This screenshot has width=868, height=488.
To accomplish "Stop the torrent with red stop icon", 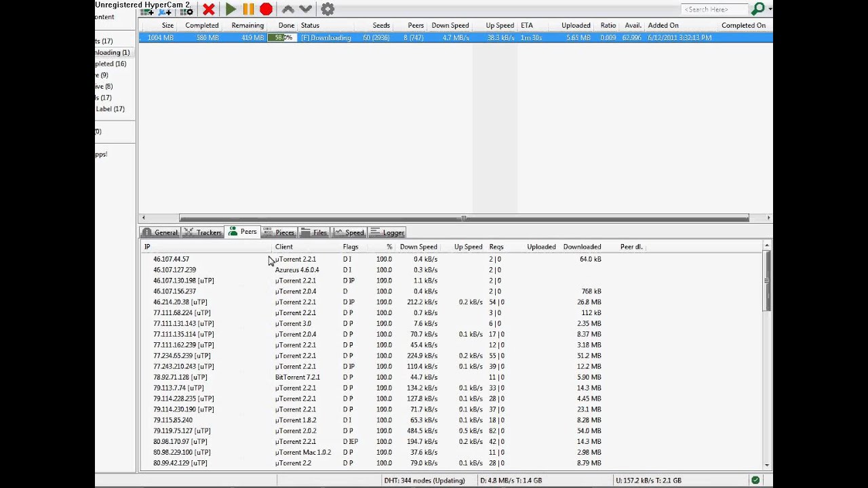I will coord(266,9).
